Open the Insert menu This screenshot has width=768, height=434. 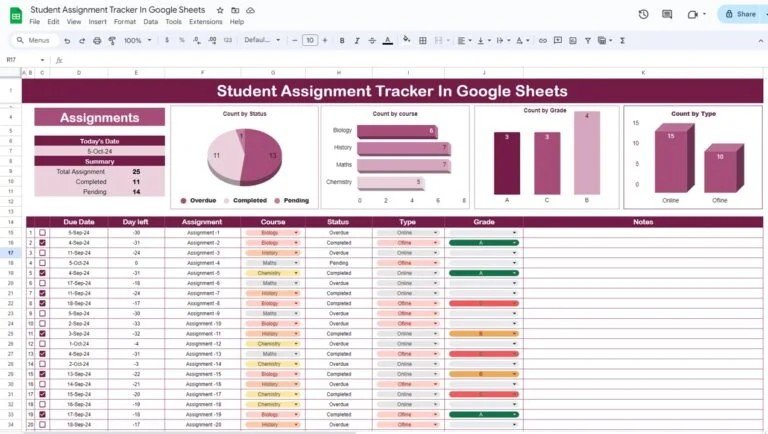coord(97,22)
